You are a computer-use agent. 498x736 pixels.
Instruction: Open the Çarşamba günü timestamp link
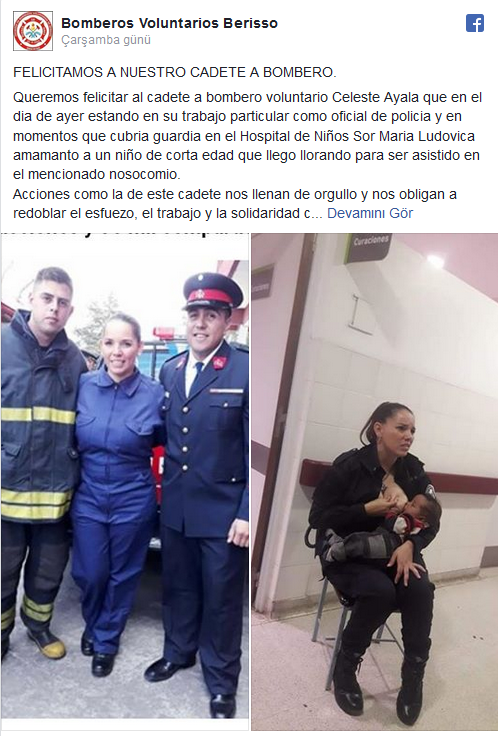pos(106,40)
